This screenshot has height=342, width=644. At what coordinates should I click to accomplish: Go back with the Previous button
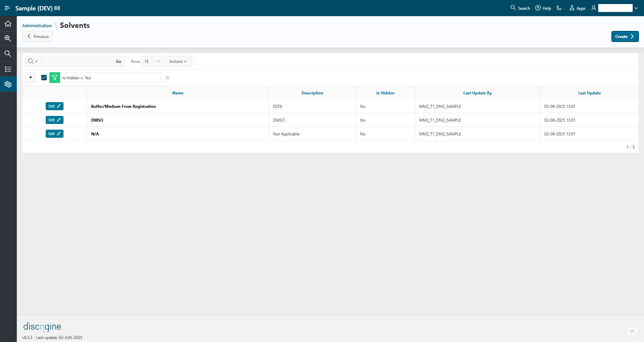click(38, 37)
